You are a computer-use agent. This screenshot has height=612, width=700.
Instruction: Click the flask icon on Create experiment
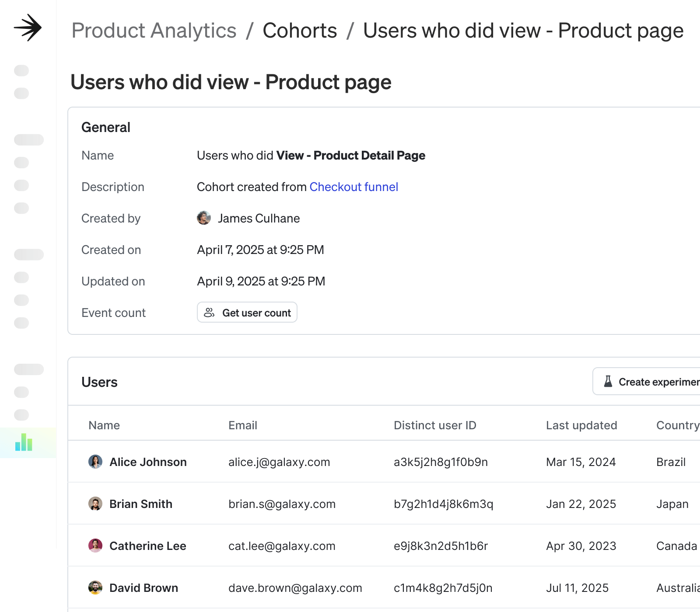pos(608,382)
